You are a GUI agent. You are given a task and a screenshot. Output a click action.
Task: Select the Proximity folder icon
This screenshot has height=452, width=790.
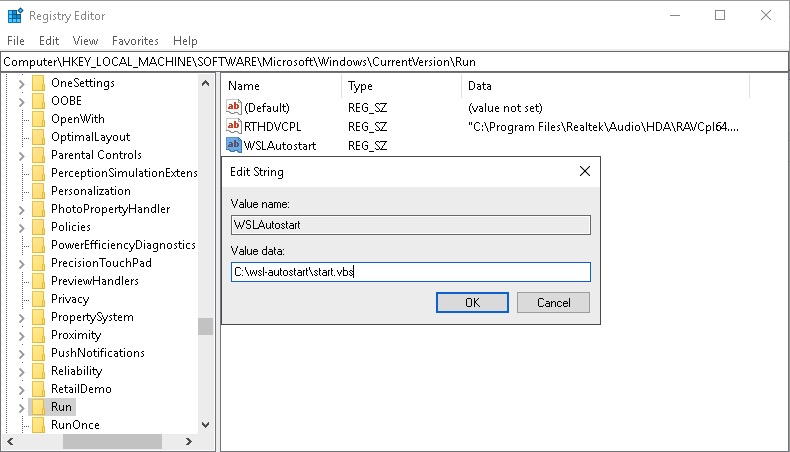click(38, 335)
